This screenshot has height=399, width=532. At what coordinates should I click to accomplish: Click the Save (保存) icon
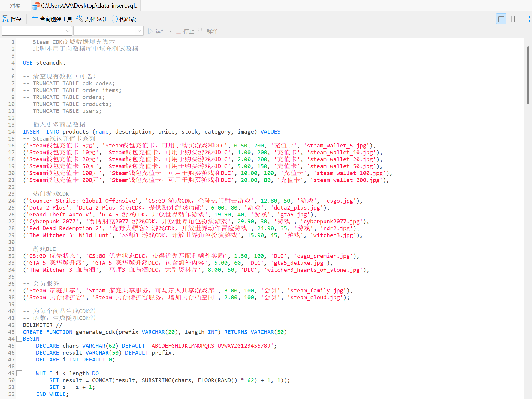tap(6, 19)
